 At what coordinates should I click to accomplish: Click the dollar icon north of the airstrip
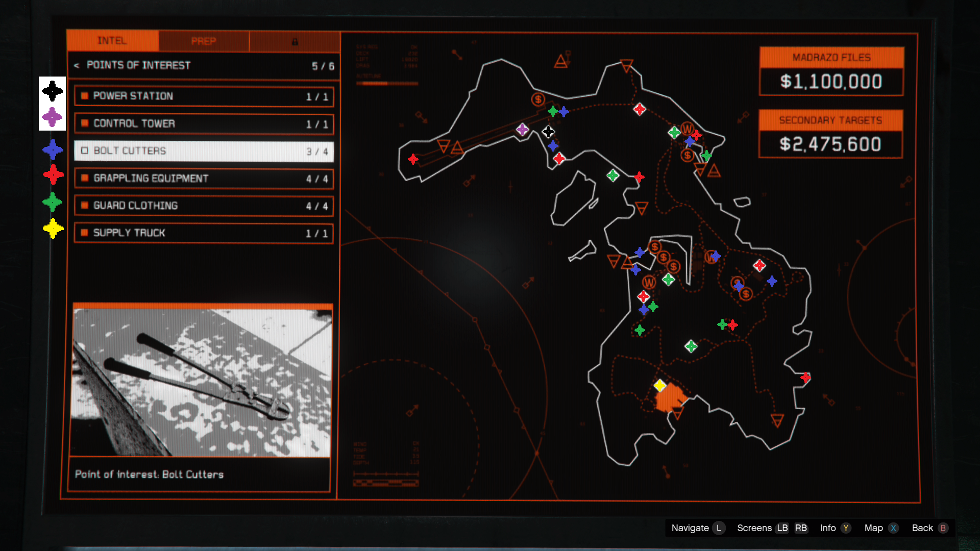tap(538, 99)
